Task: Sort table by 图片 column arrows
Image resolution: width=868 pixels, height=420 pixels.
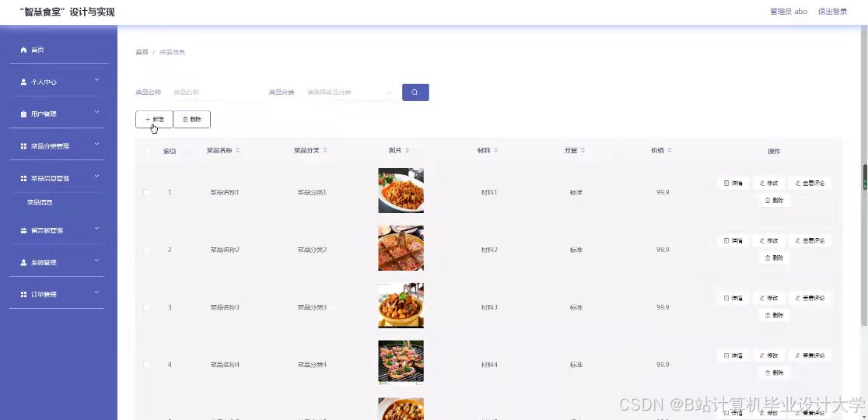Action: pyautogui.click(x=408, y=151)
